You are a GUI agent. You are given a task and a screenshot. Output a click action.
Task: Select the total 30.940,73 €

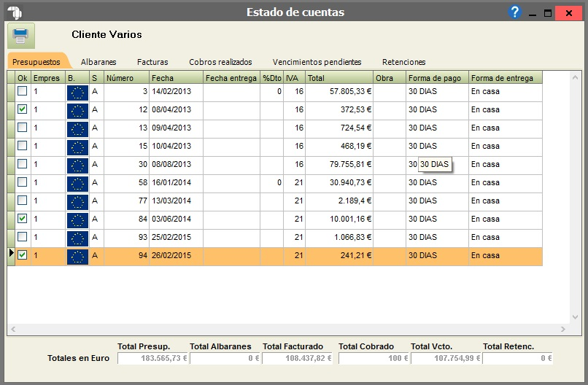tap(339, 184)
